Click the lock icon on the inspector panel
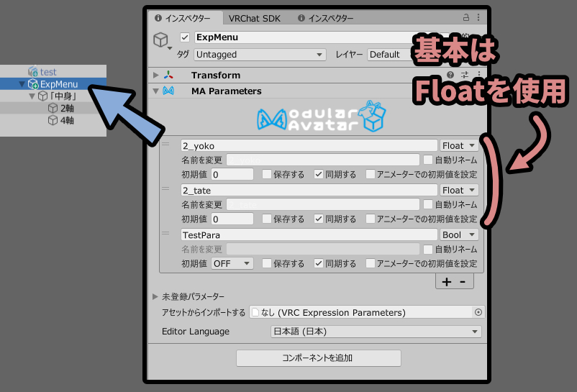577x392 pixels. click(466, 17)
